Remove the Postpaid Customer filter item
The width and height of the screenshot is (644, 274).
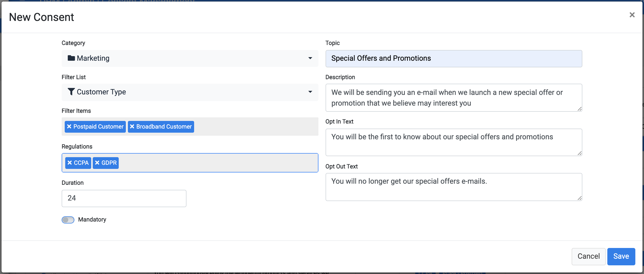[69, 127]
